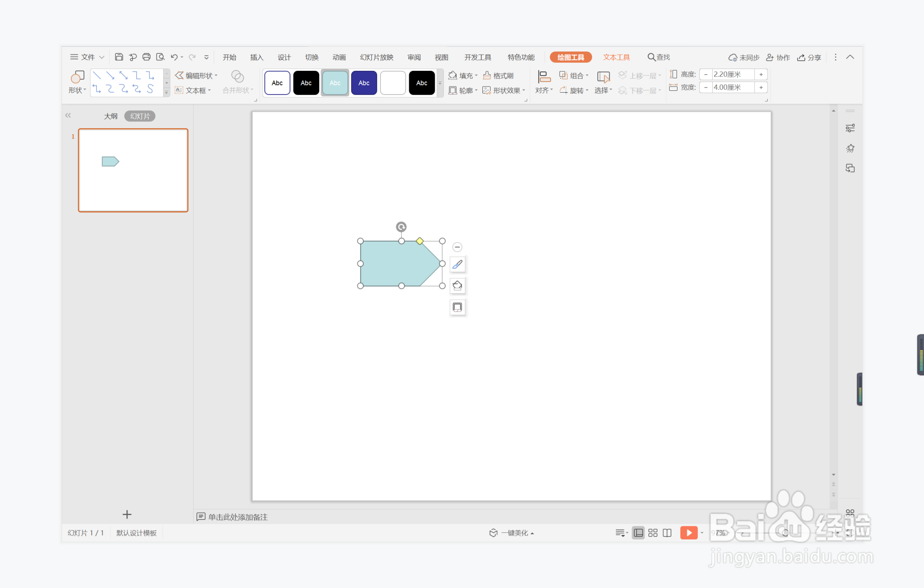Click the Print icon
This screenshot has height=588, width=924.
point(146,57)
